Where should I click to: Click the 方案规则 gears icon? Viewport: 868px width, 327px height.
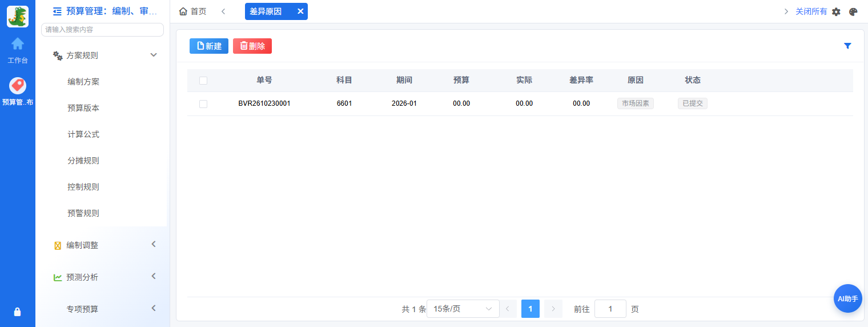point(58,55)
